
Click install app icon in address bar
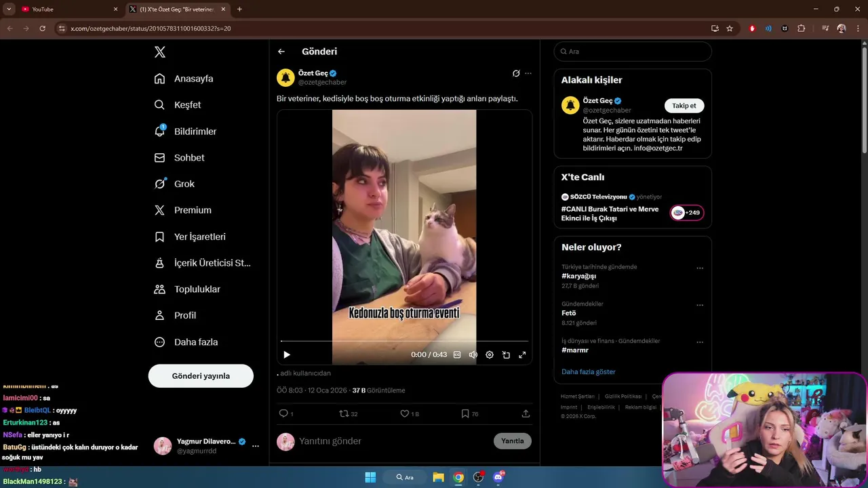(x=715, y=28)
